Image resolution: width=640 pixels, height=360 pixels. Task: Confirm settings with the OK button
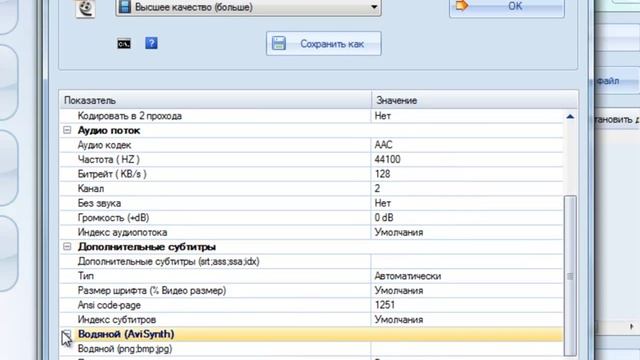(x=507, y=7)
